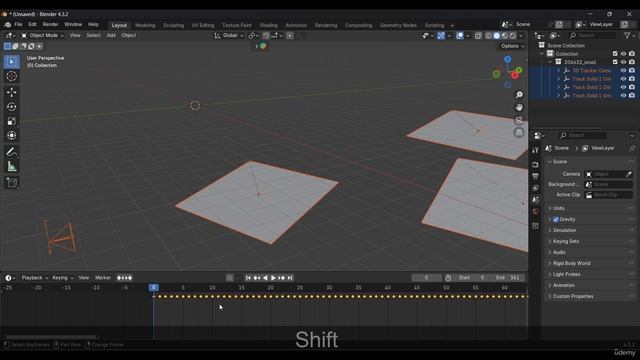Disable render camera for 206632_small
640x360 pixels.
click(632, 62)
